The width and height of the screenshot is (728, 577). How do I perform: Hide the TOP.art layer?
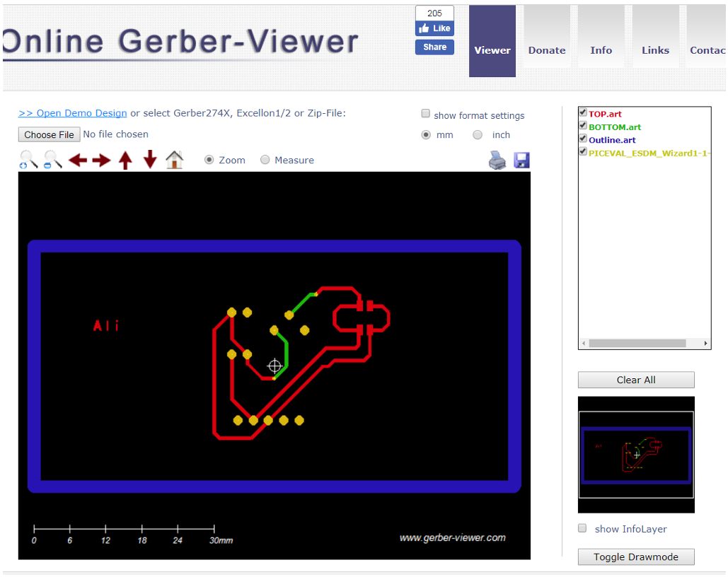(583, 112)
